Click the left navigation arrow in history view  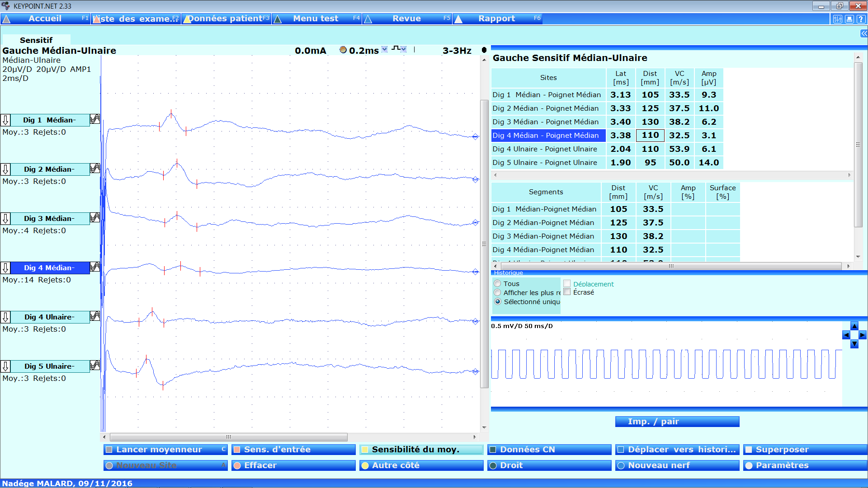846,335
